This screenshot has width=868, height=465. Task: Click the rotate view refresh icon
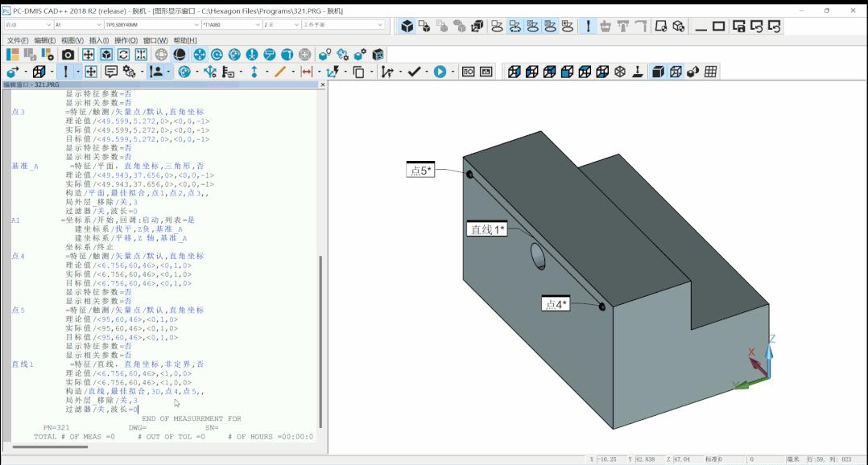coord(123,55)
